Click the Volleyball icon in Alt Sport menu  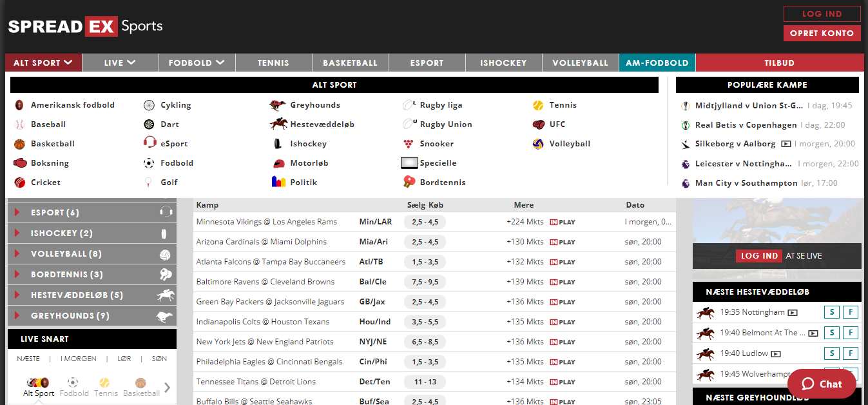538,144
